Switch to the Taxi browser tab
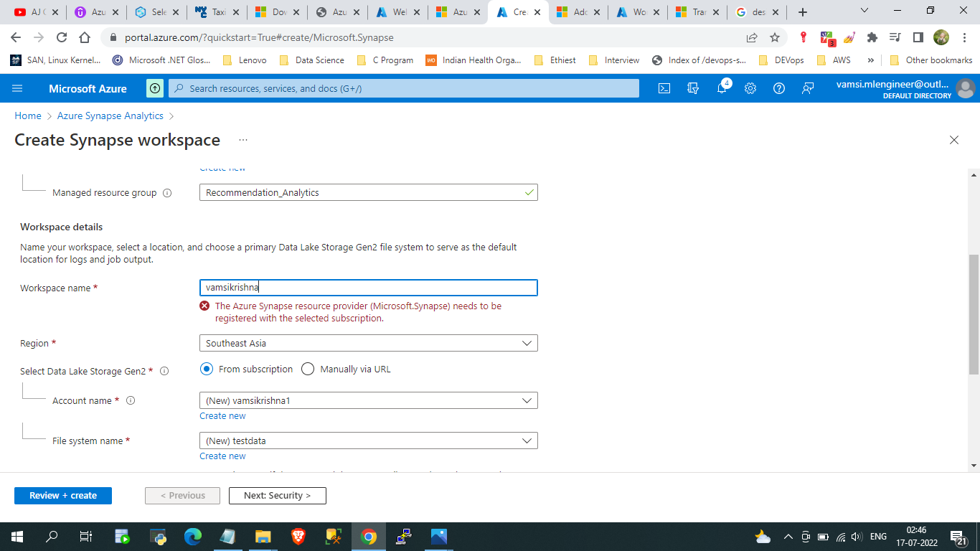The width and height of the screenshot is (980, 551). click(x=217, y=12)
